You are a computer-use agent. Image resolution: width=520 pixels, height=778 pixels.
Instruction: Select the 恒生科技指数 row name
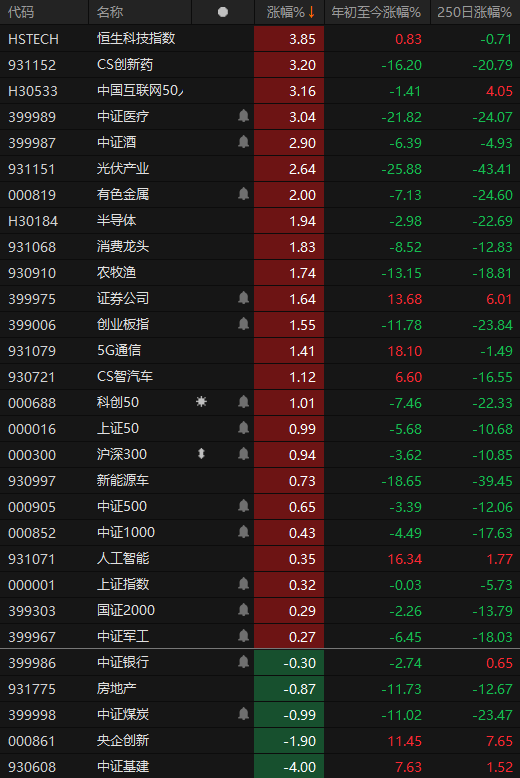(136, 38)
